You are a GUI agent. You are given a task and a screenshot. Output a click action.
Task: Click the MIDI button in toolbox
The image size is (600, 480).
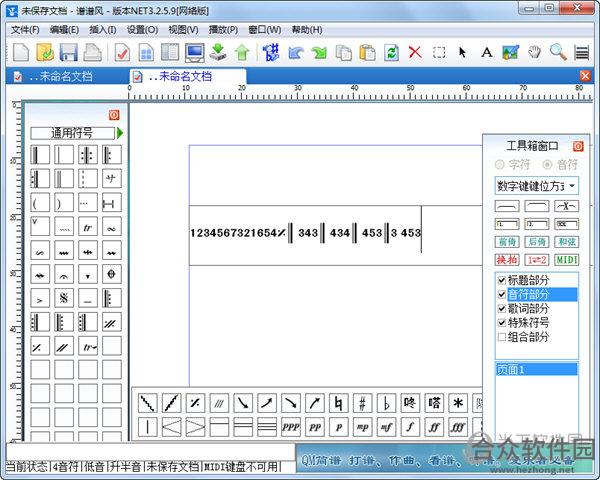point(566,260)
